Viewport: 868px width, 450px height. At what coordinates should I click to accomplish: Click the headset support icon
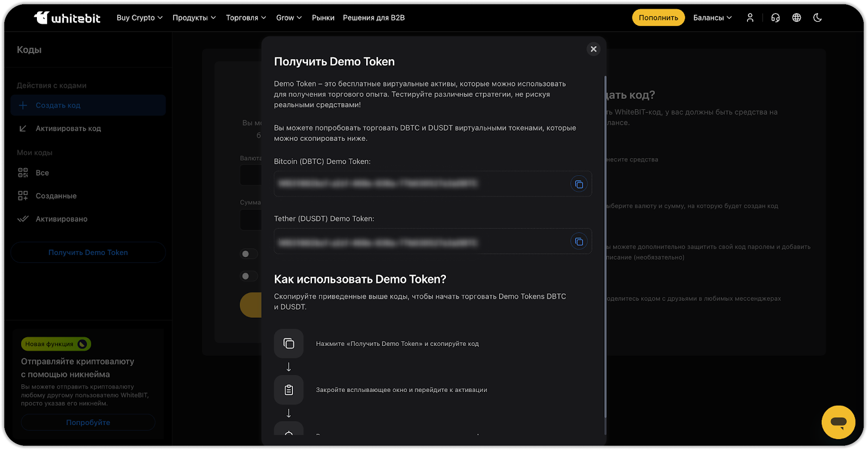[775, 18]
